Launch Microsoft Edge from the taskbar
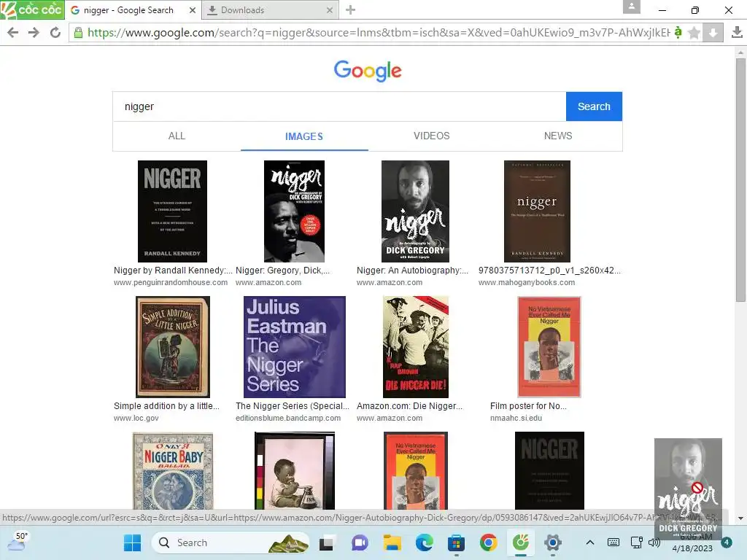The width and height of the screenshot is (747, 560). pos(424,542)
